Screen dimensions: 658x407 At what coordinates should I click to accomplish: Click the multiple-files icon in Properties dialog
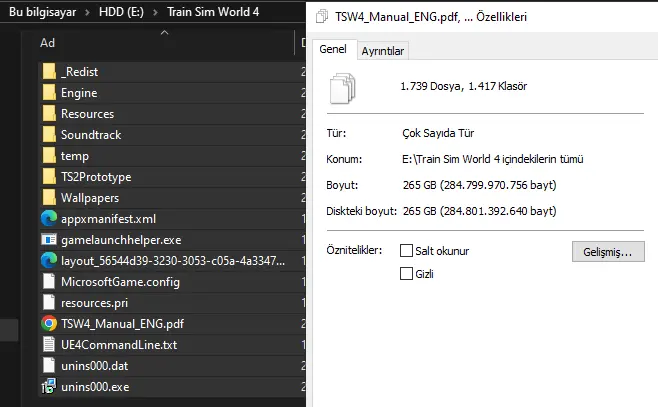(342, 88)
